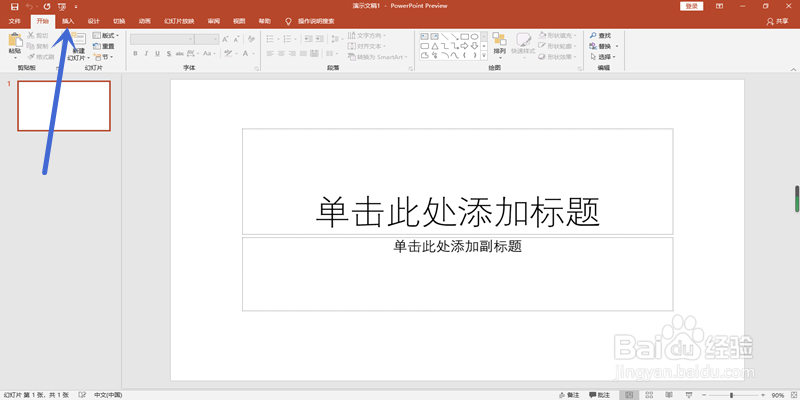Click the Undo arrow in quick access toolbar
Image resolution: width=800 pixels, height=400 pixels.
29,6
